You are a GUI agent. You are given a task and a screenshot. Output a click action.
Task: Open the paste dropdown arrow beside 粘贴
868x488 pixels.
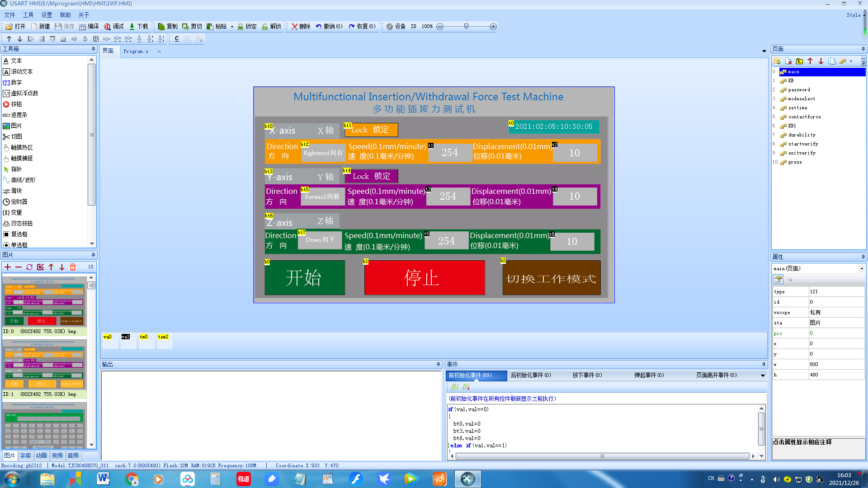point(232,27)
